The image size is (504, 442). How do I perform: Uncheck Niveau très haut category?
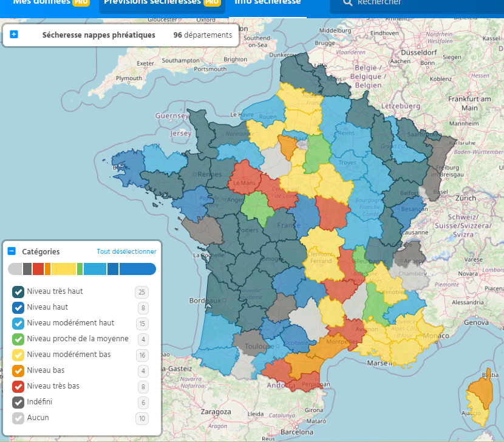[18, 292]
